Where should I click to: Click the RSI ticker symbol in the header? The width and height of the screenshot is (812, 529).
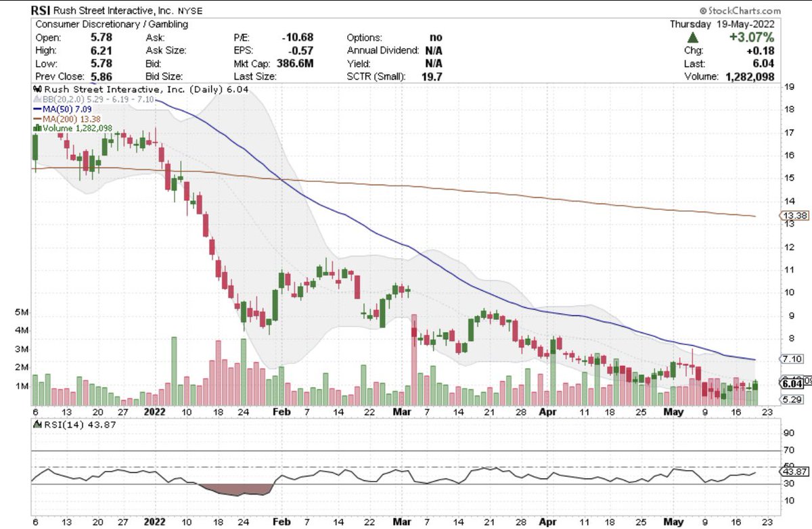click(39, 11)
